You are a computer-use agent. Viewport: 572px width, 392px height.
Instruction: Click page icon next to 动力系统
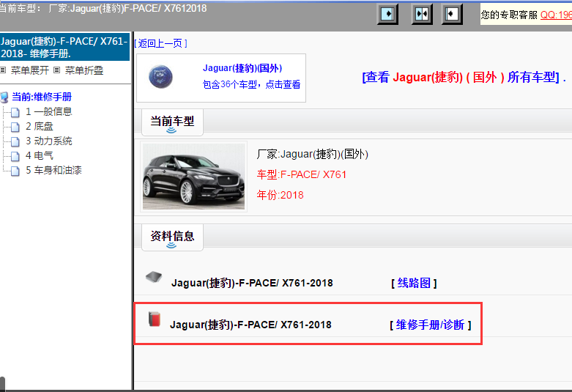pos(15,141)
